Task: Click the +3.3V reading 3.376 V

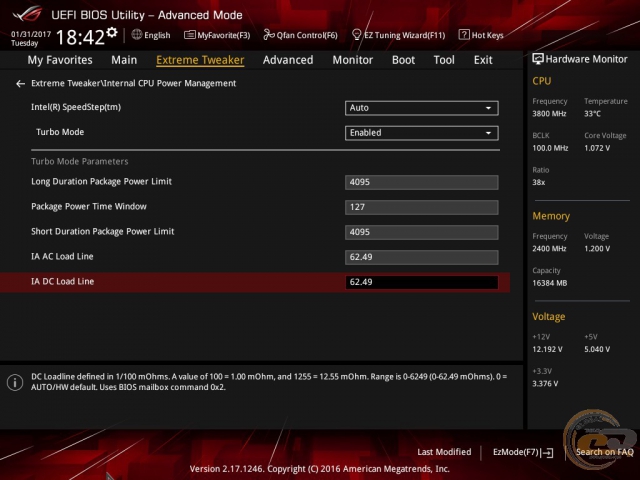Action: [x=545, y=384]
